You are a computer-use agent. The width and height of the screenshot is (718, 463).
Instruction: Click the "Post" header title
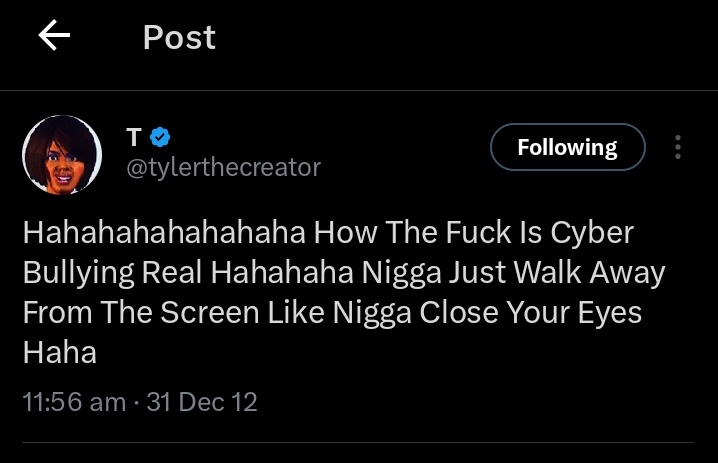(179, 37)
